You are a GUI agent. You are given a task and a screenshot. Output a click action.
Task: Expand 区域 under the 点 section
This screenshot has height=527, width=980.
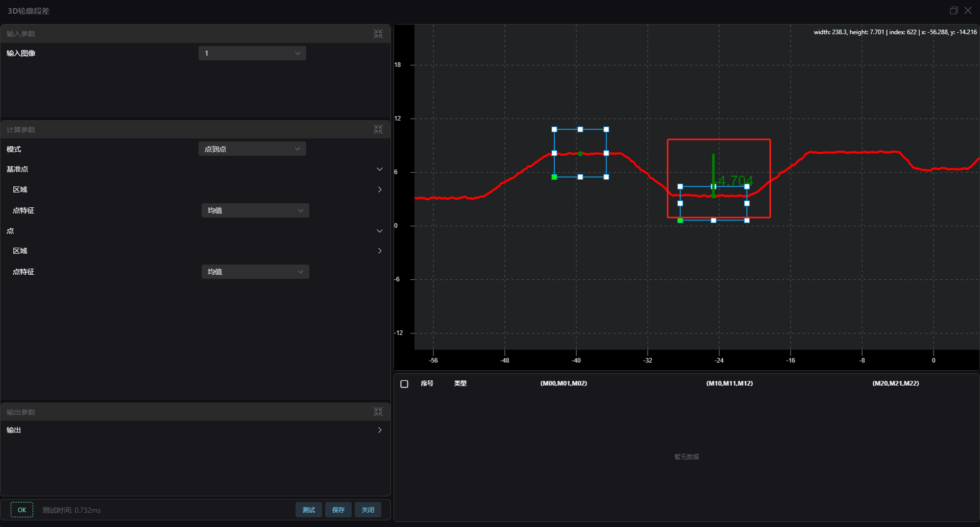(379, 251)
